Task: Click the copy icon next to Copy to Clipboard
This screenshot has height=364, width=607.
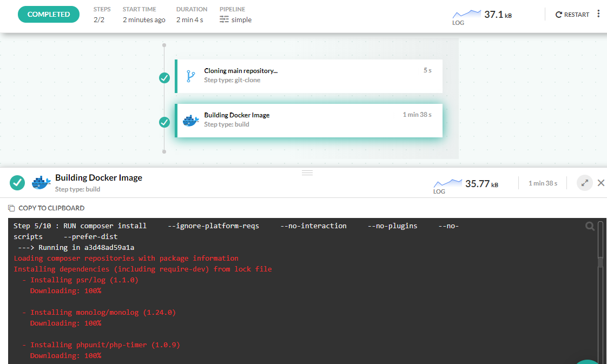Action: (x=11, y=208)
